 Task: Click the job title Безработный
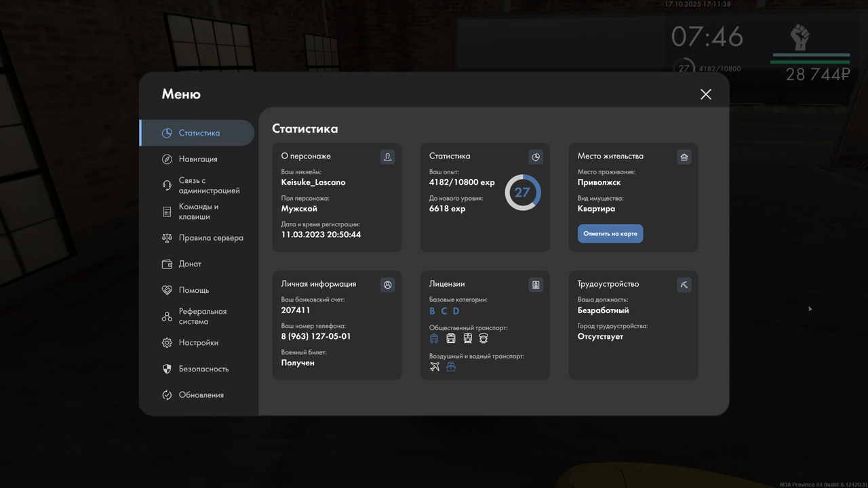[x=604, y=310]
